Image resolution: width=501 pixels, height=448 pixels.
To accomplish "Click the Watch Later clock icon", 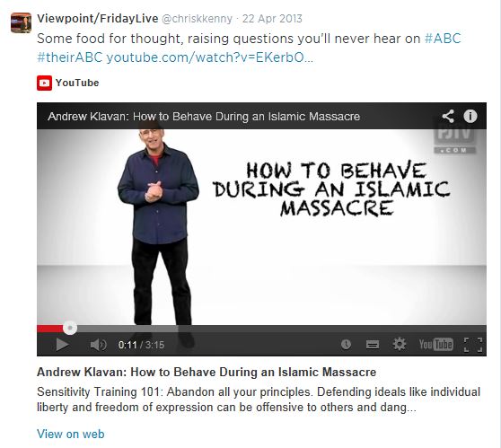I will tap(346, 345).
